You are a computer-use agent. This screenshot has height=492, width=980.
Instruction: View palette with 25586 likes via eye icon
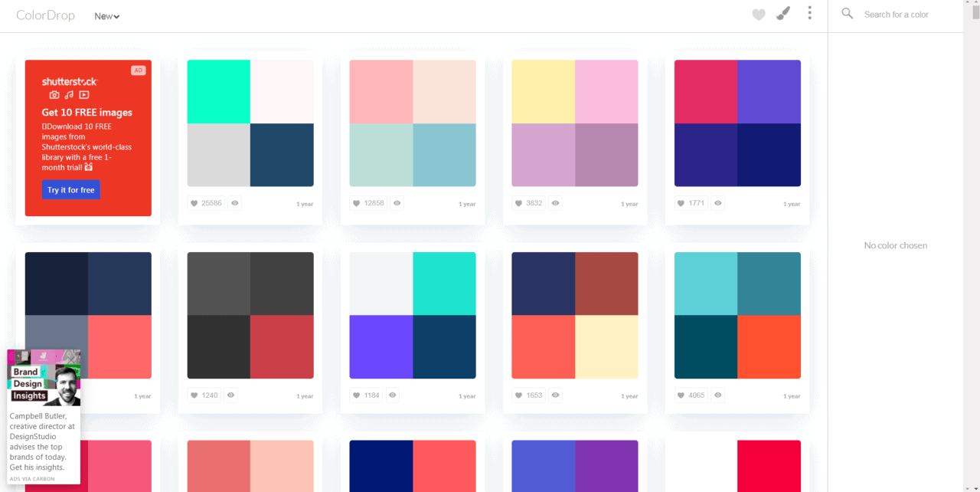[235, 203]
